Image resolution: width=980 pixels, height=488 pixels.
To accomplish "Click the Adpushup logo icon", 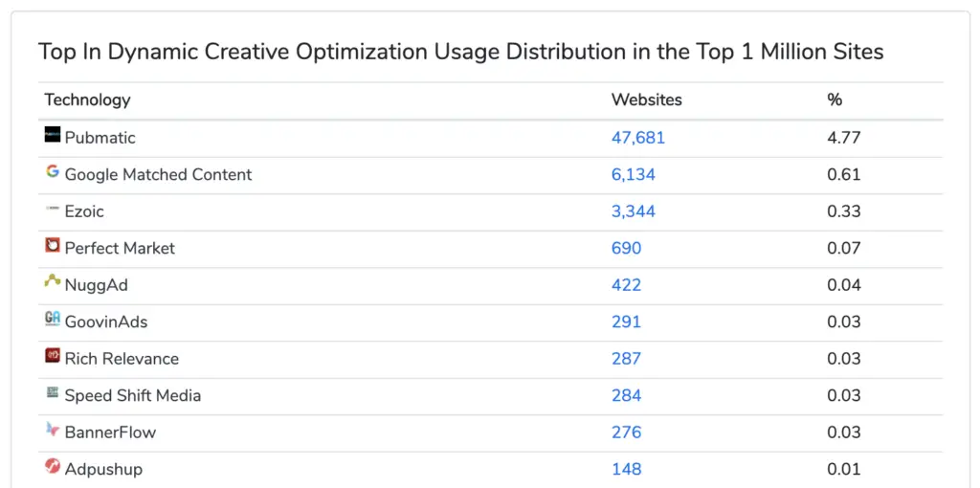I will [53, 466].
